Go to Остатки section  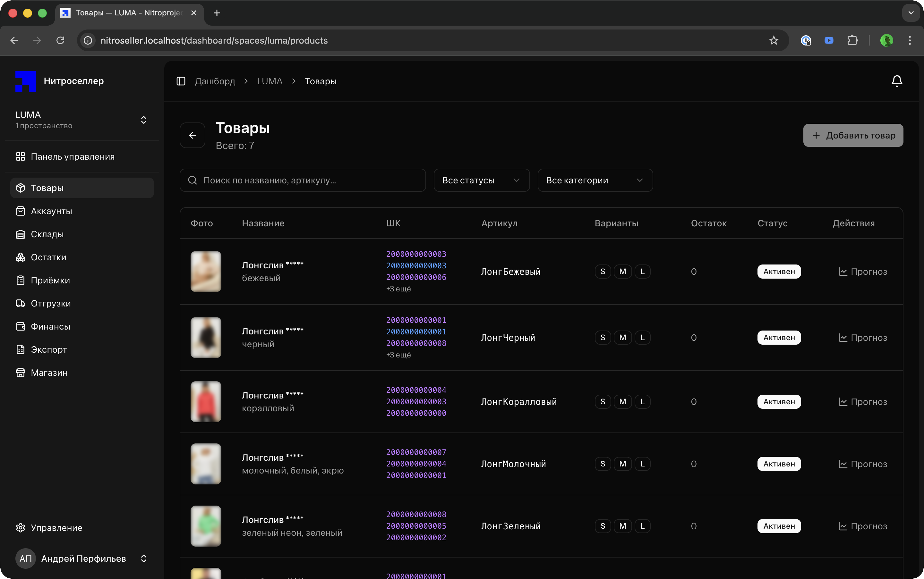point(48,257)
